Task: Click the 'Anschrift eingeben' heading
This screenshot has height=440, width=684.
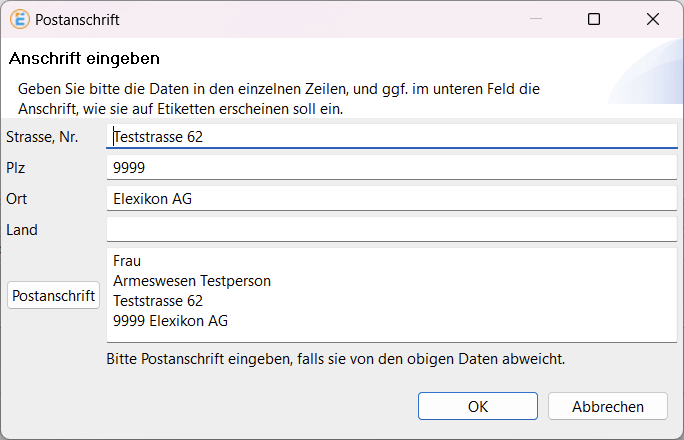Action: point(85,59)
